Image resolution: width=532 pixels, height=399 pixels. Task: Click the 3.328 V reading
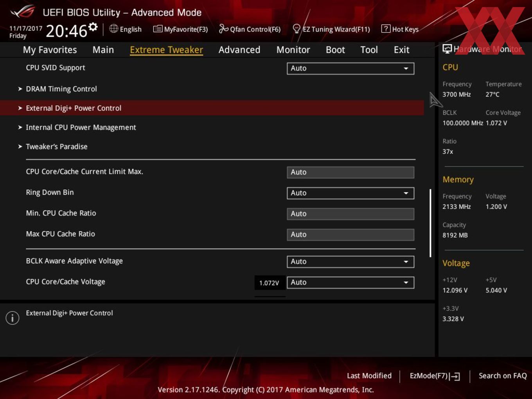coord(453,319)
